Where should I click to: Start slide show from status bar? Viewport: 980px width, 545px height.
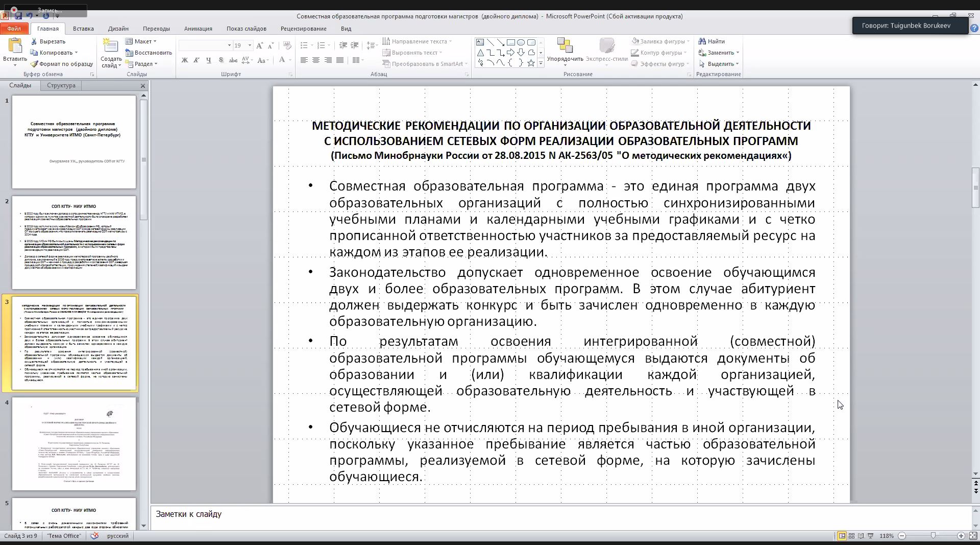871,536
